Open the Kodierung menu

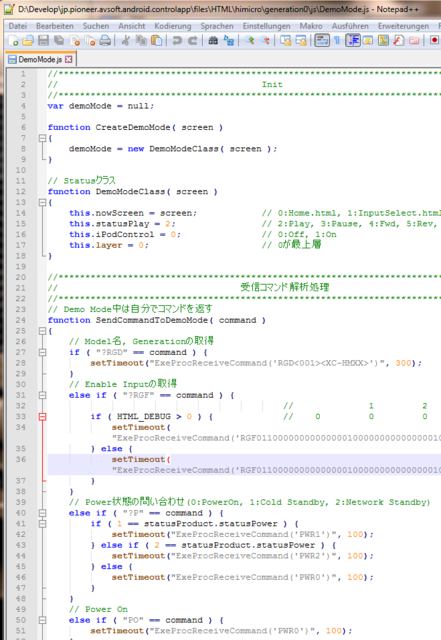[173, 26]
